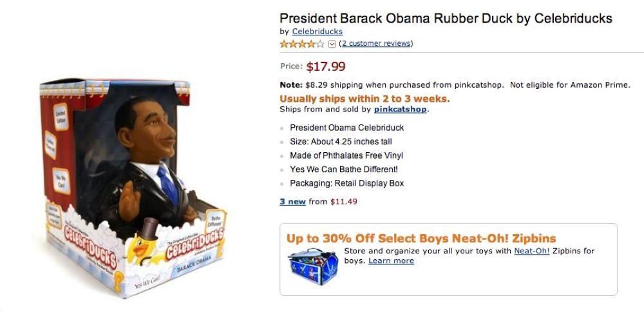The image size is (644, 314).
Task: Click the Yes We Can Bathe Different! bullet
Action: pyautogui.click(x=344, y=169)
